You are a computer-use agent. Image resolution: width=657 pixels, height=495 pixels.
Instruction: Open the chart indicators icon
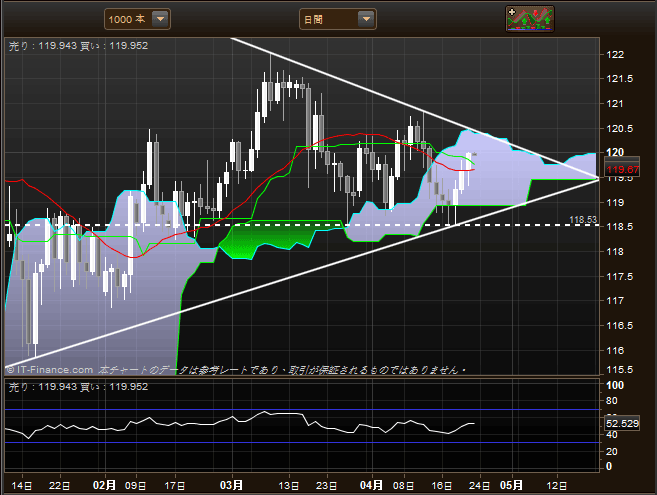pyautogui.click(x=530, y=19)
